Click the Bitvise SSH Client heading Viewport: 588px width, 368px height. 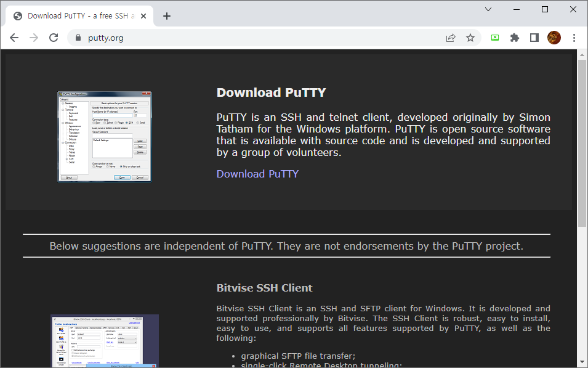tap(264, 288)
